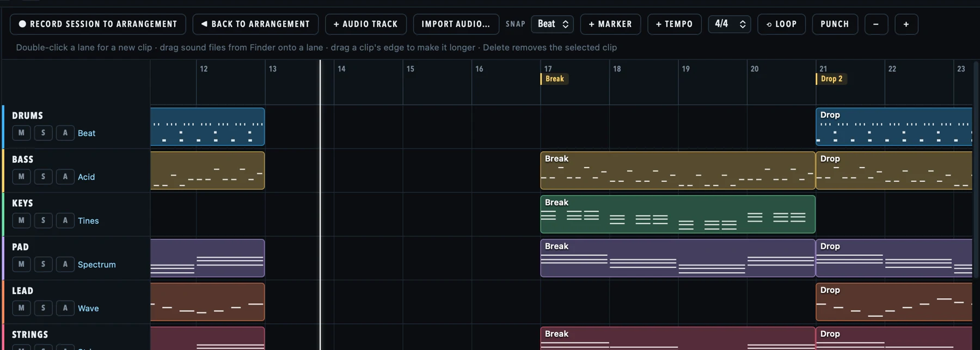Screen dimensions: 980x350
Task: Select the Strings Drop clip
Action: coord(893,338)
